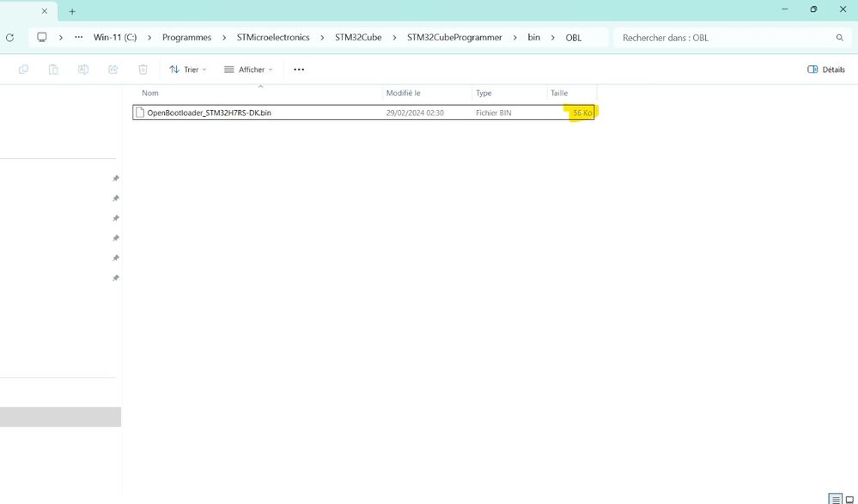
Task: Minimize the Explorer window
Action: (785, 9)
